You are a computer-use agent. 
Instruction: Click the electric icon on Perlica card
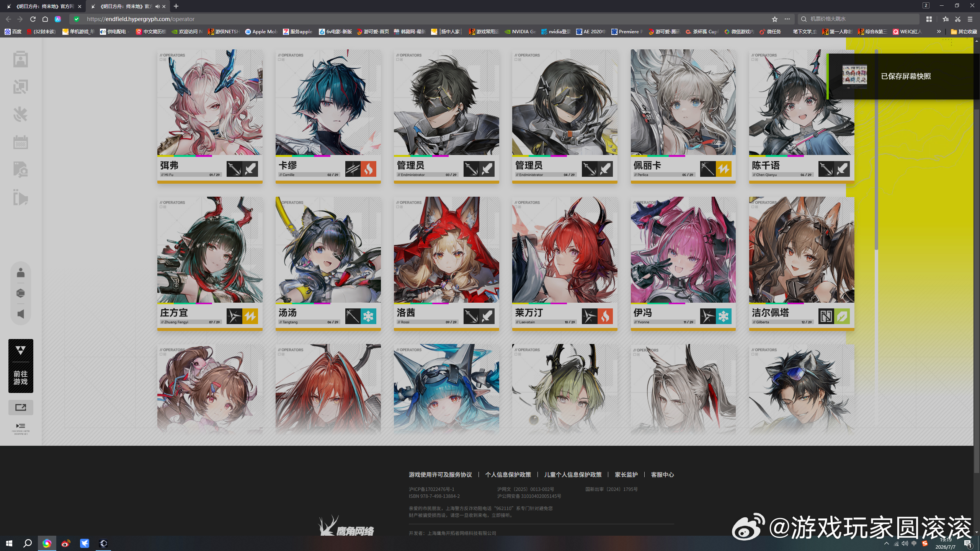click(x=724, y=169)
